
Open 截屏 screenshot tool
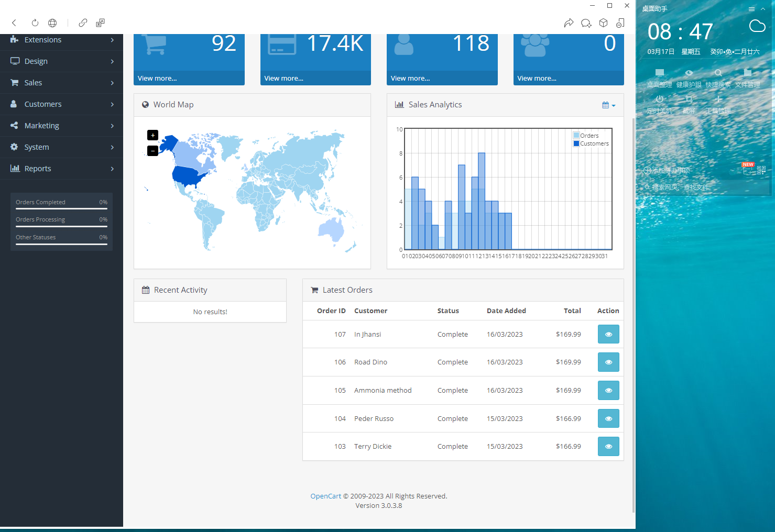point(689,104)
